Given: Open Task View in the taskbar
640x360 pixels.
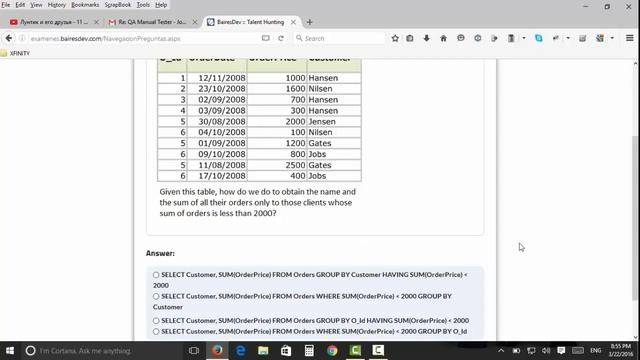Looking at the screenshot, I should (194, 351).
